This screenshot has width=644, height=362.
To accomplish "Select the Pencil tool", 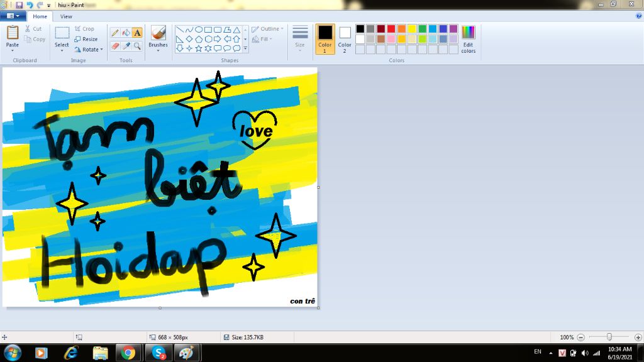I will coord(115,33).
